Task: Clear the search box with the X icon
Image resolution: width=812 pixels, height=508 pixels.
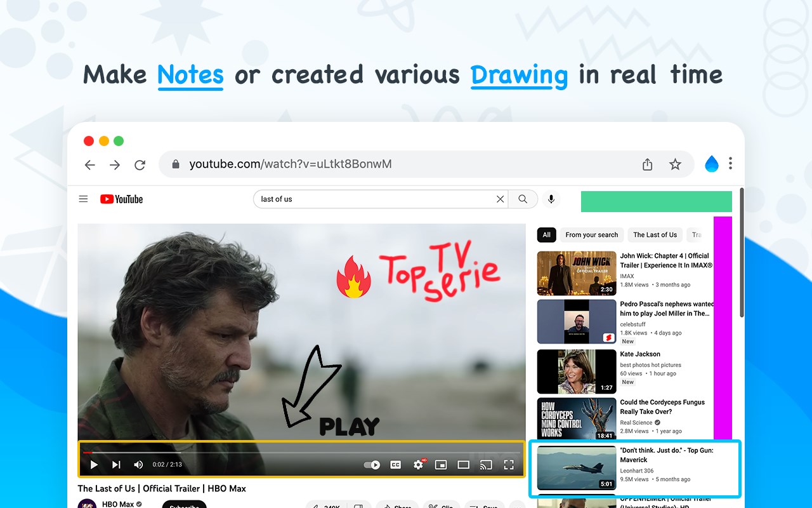Action: [500, 199]
